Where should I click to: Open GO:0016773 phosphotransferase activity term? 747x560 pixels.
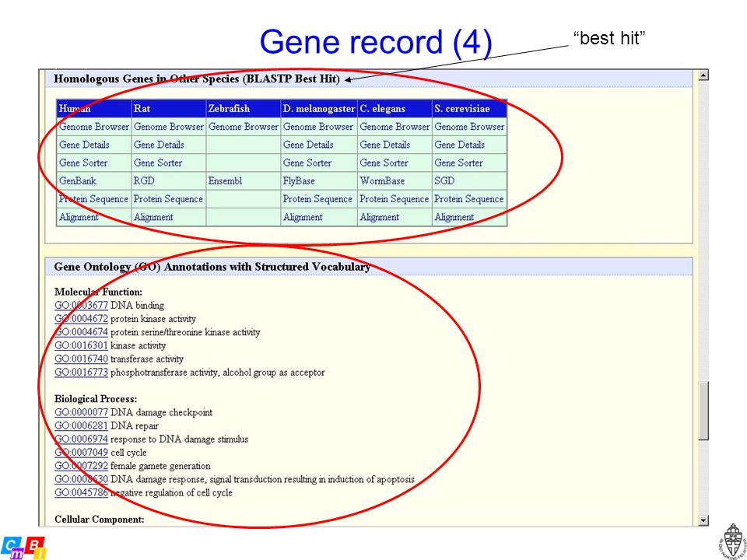tap(81, 372)
